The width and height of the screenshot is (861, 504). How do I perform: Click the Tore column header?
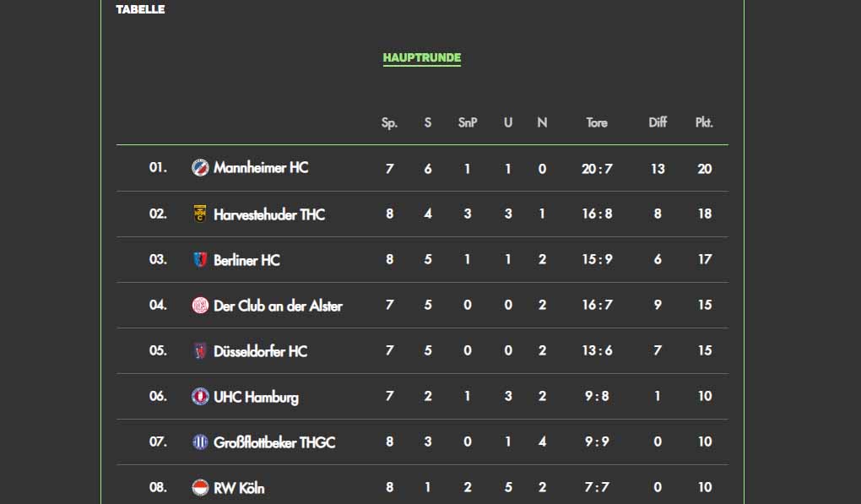coord(597,122)
